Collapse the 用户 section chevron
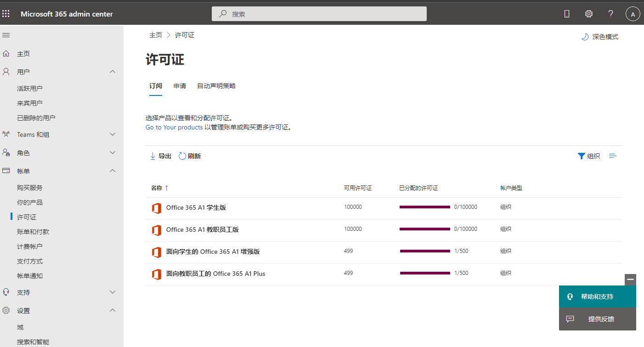 (113, 72)
